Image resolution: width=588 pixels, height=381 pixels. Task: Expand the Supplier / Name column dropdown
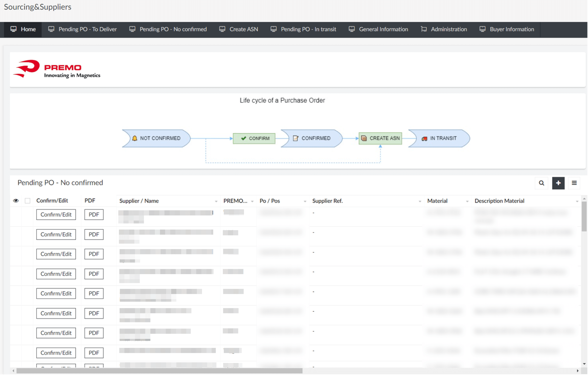[216, 201]
